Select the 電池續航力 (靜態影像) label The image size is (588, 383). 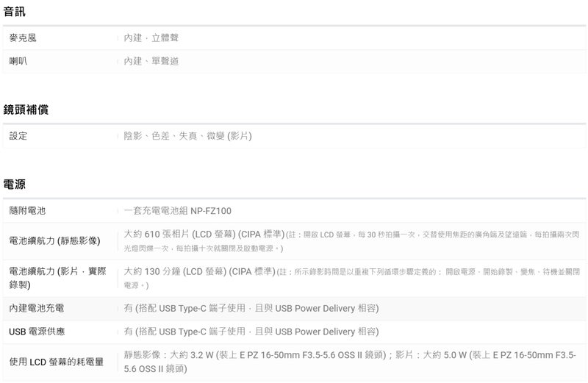tap(54, 241)
